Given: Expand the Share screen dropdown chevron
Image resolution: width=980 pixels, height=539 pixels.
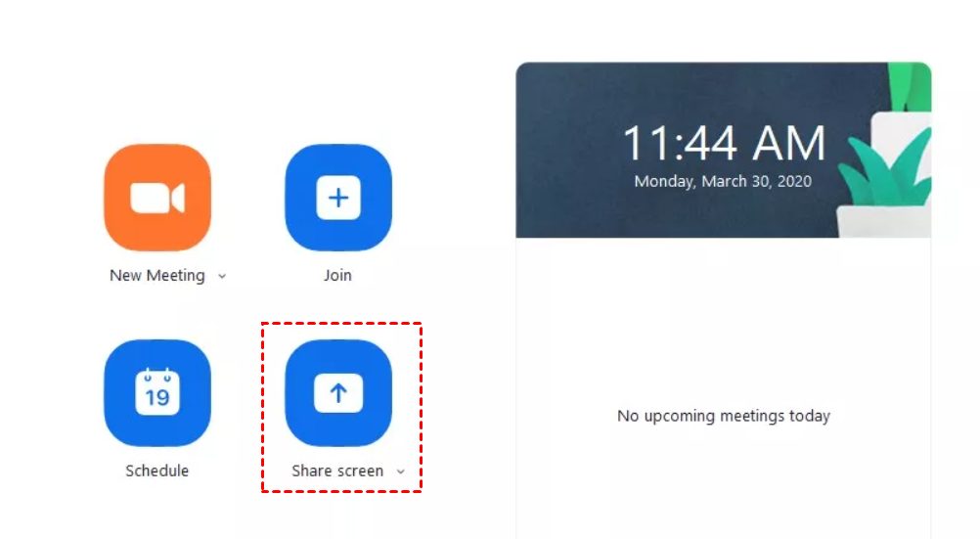Looking at the screenshot, I should pos(401,472).
